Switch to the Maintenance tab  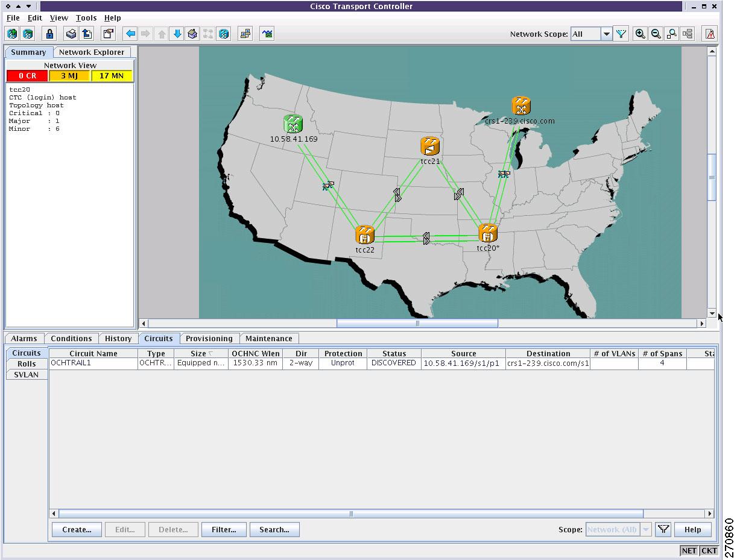point(269,339)
